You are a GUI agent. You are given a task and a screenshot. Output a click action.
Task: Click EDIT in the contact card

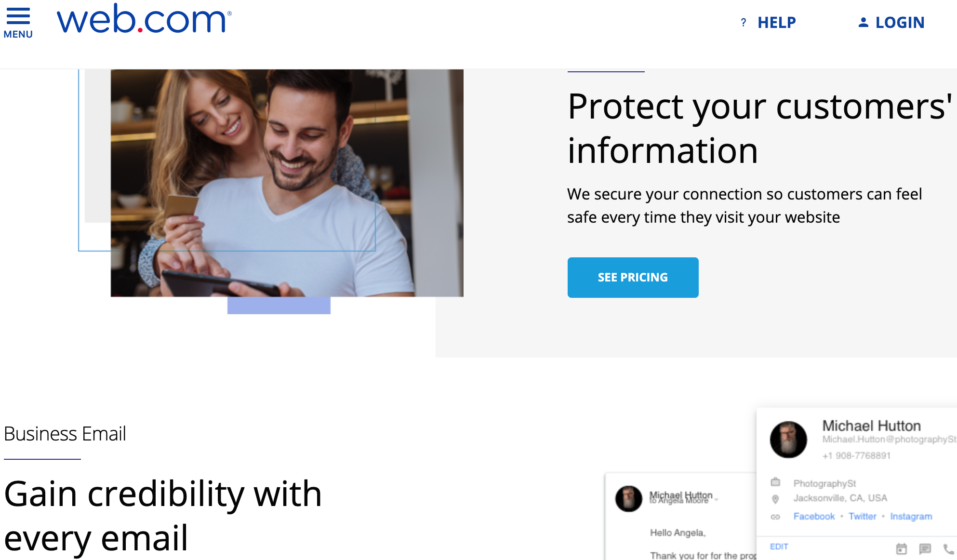(x=779, y=547)
